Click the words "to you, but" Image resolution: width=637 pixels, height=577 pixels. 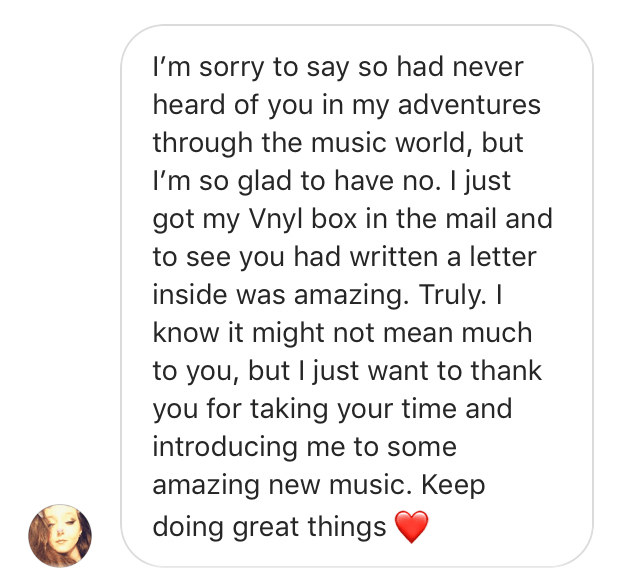(221, 371)
